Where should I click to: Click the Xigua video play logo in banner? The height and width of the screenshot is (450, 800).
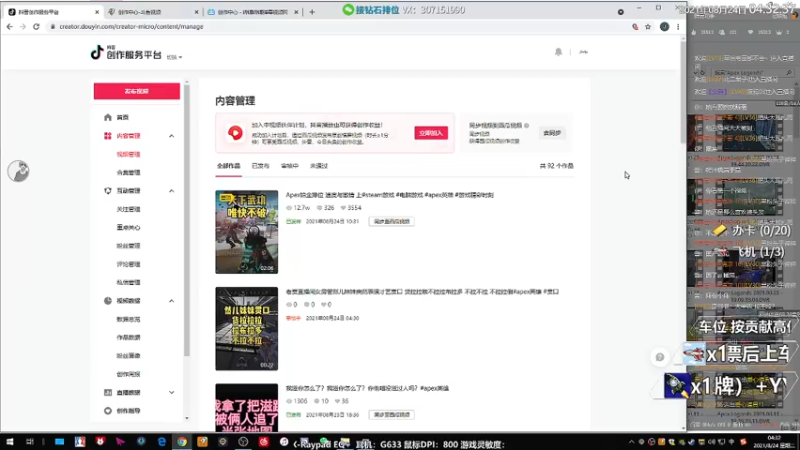[235, 133]
